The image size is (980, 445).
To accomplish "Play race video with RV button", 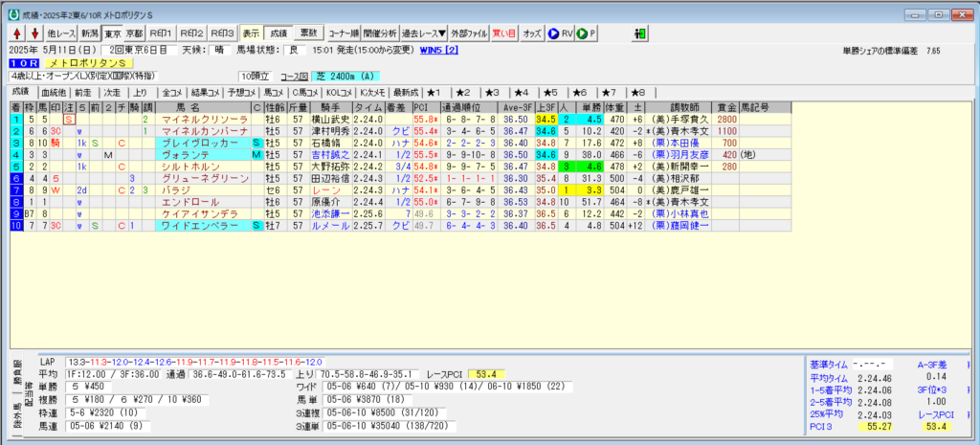I will point(560,33).
